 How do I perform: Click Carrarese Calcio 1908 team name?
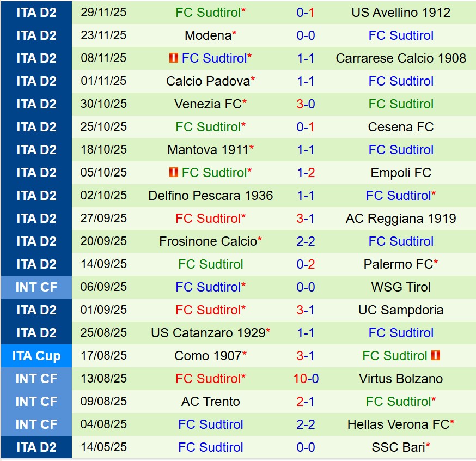(x=401, y=58)
